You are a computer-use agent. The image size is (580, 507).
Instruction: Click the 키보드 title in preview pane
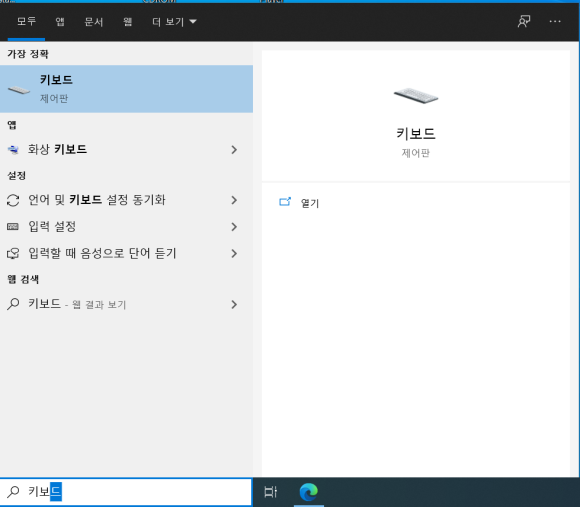point(416,133)
